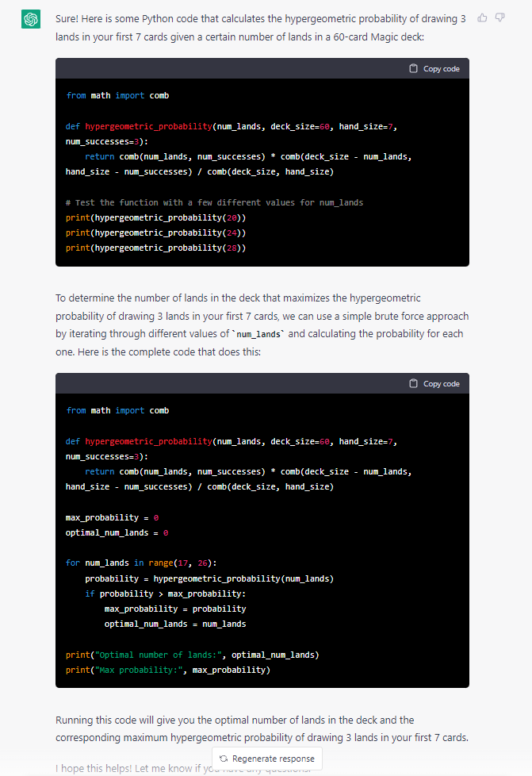
Task: Click the Regenerate response button
Action: (266, 759)
